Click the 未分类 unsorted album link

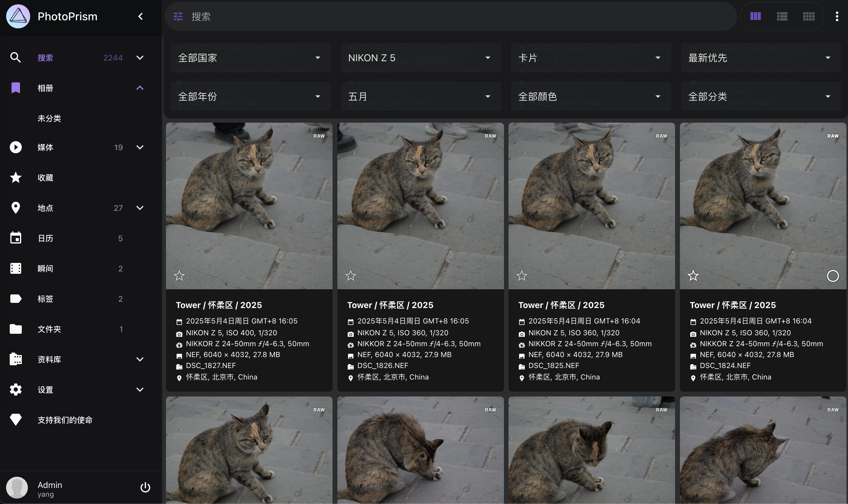(49, 118)
